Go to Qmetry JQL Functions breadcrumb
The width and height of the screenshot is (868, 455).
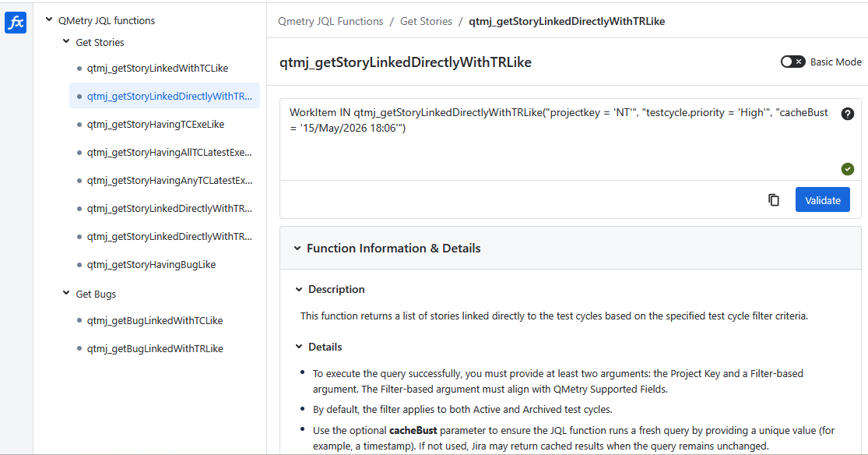coord(331,21)
